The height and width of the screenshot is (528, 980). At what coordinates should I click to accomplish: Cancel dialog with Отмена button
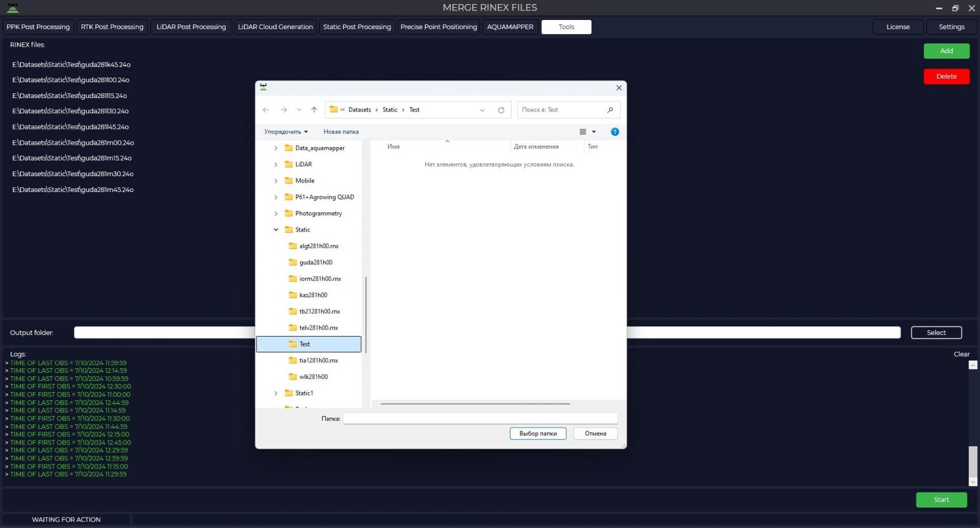point(596,433)
